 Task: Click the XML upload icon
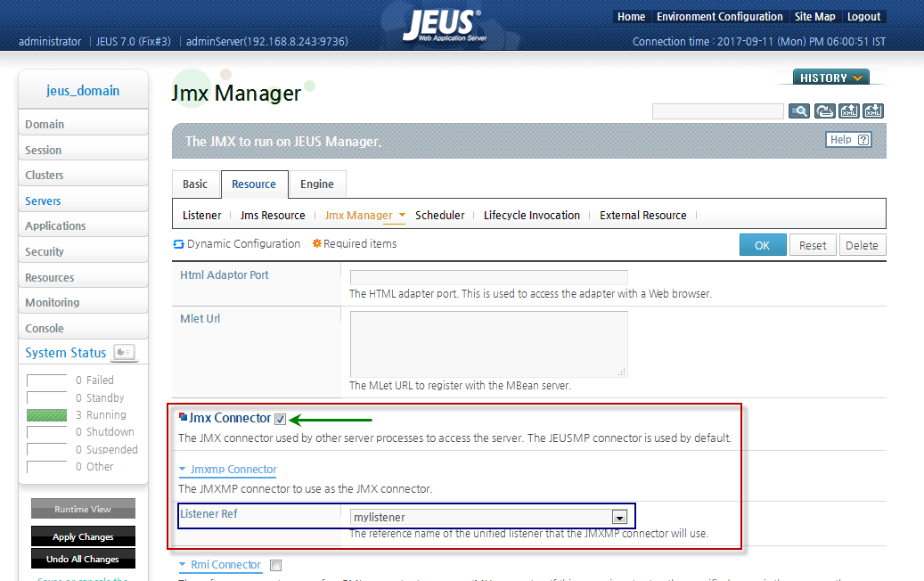coord(848,110)
